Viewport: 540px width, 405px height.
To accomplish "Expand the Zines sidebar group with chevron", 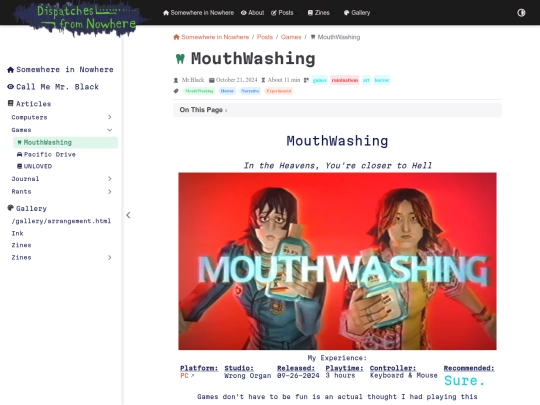I will (61, 258).
